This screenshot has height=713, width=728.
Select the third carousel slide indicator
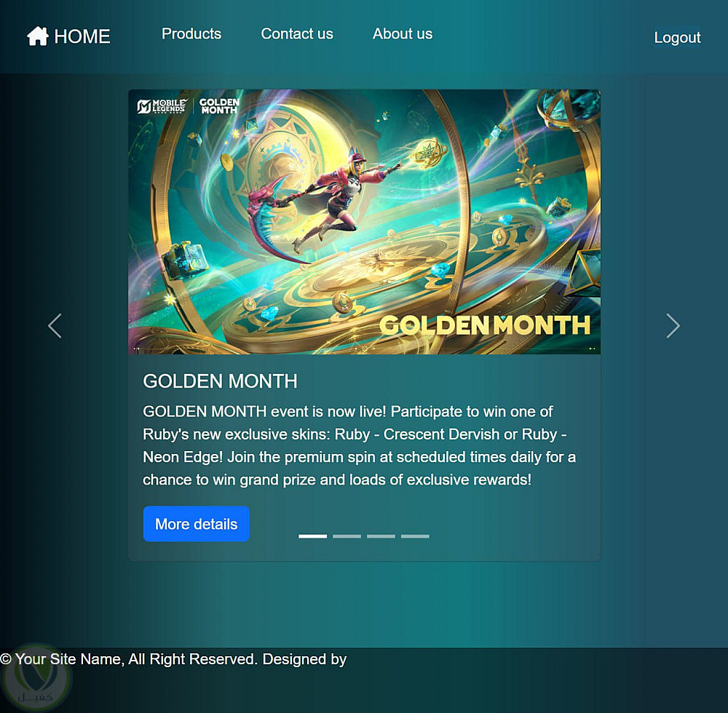(381, 536)
